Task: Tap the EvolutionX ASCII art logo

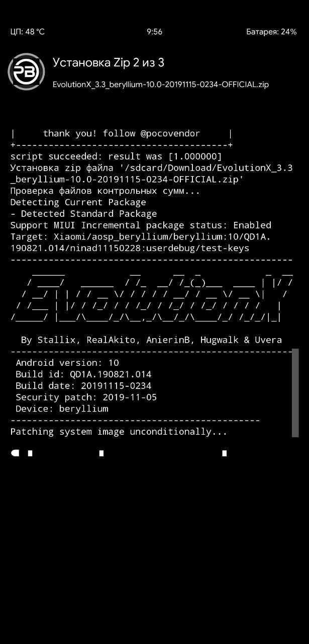Action: pyautogui.click(x=152, y=296)
